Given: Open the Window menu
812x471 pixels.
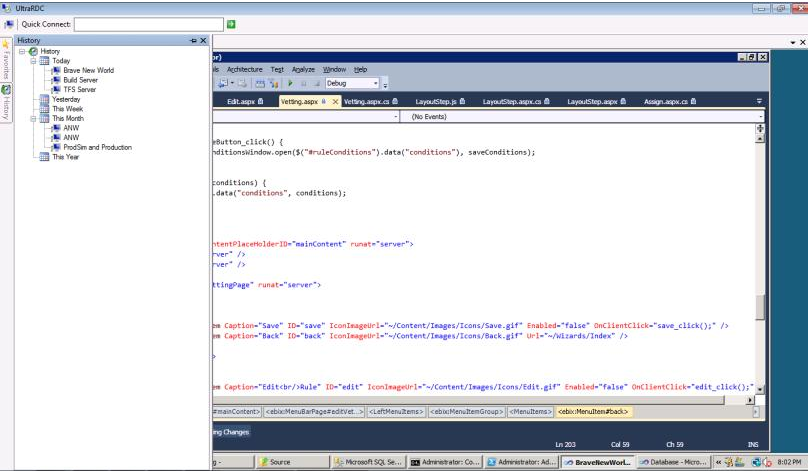Looking at the screenshot, I should click(x=334, y=69).
